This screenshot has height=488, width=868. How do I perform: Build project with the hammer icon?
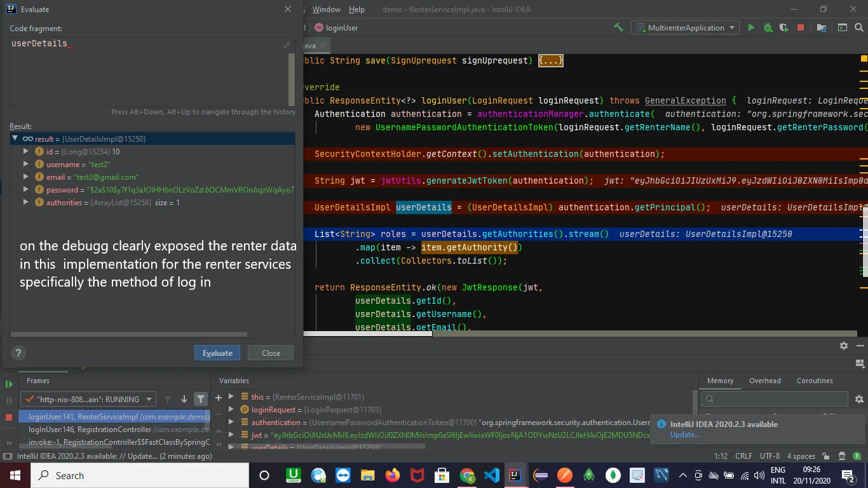(618, 27)
